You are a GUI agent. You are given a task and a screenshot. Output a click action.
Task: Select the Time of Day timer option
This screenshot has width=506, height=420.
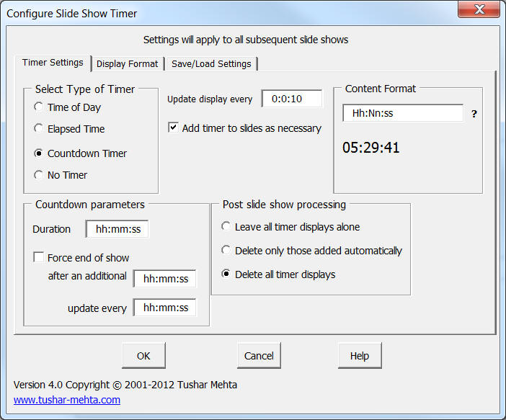click(39, 107)
